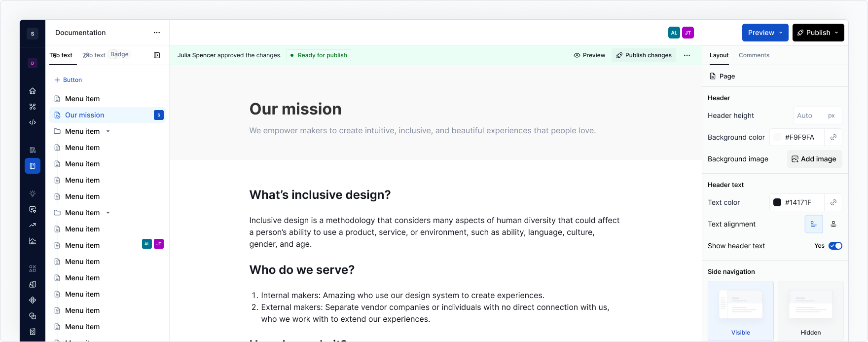Click the We empower makers subtitle text
868x342 pixels.
coord(423,131)
